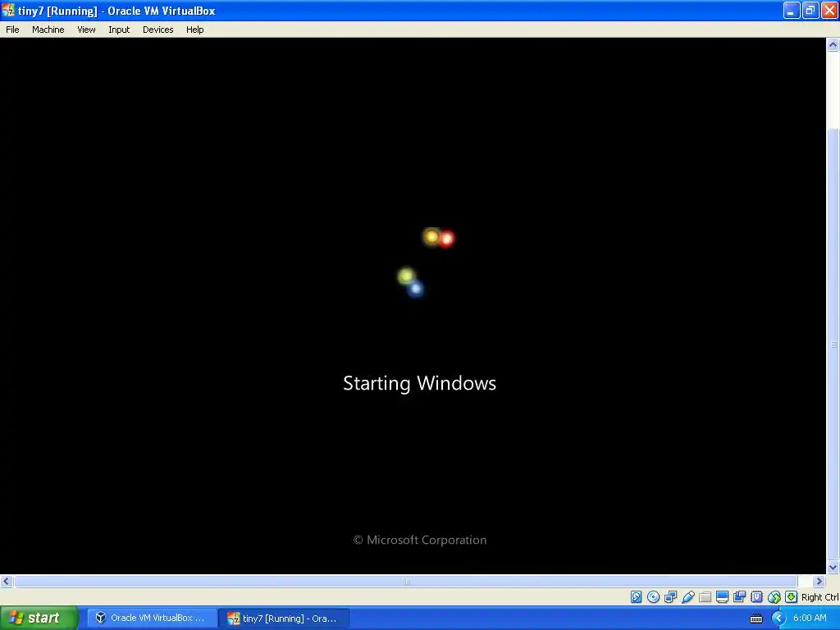Open the Machine menu

[x=48, y=30]
